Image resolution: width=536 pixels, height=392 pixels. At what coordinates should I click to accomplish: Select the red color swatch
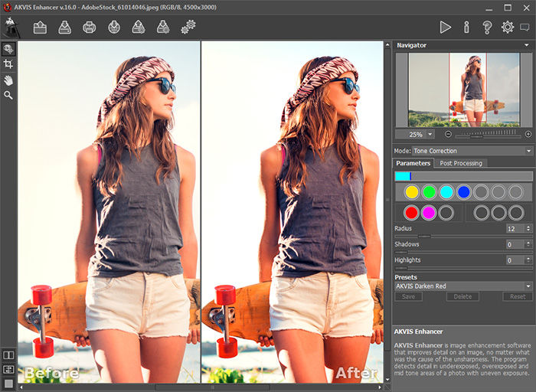[x=411, y=213]
